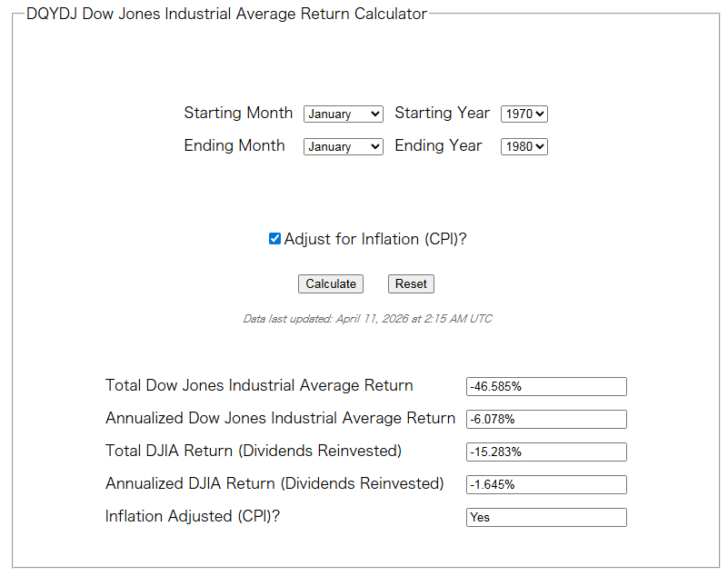Click the "Inflation Adjusted (CPI)?" result label
728x576 pixels.
193,516
